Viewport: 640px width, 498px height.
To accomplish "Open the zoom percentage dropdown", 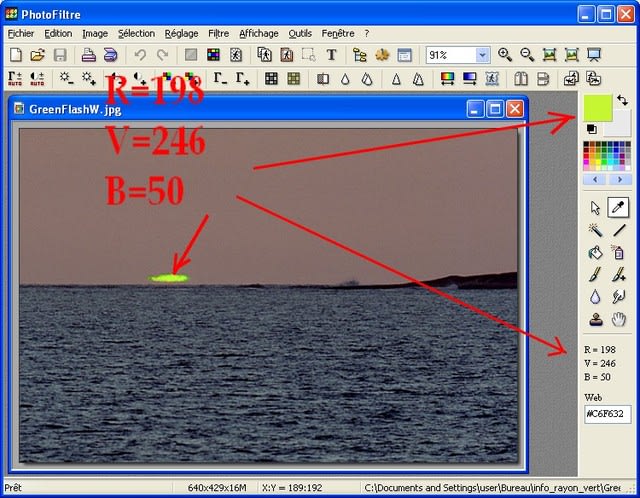I will point(482,55).
